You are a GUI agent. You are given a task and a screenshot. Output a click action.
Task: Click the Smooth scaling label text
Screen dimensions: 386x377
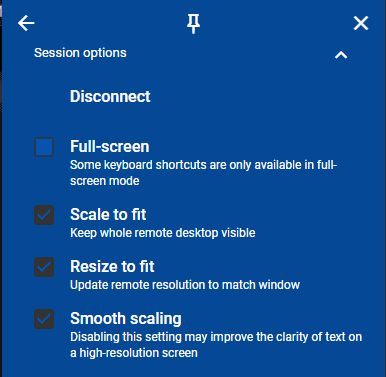pyautogui.click(x=126, y=318)
